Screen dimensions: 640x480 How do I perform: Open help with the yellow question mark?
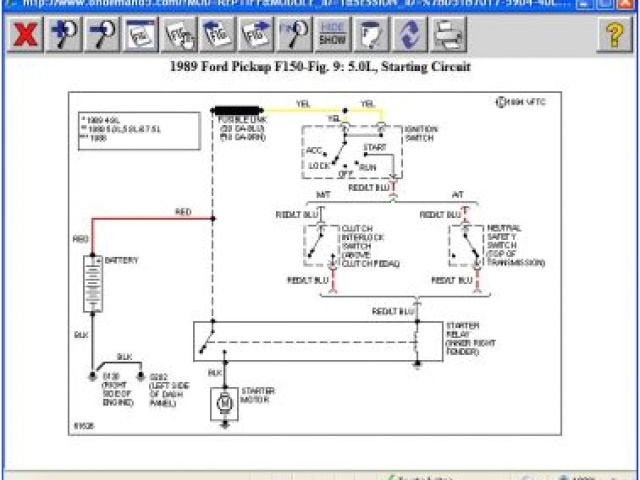614,36
